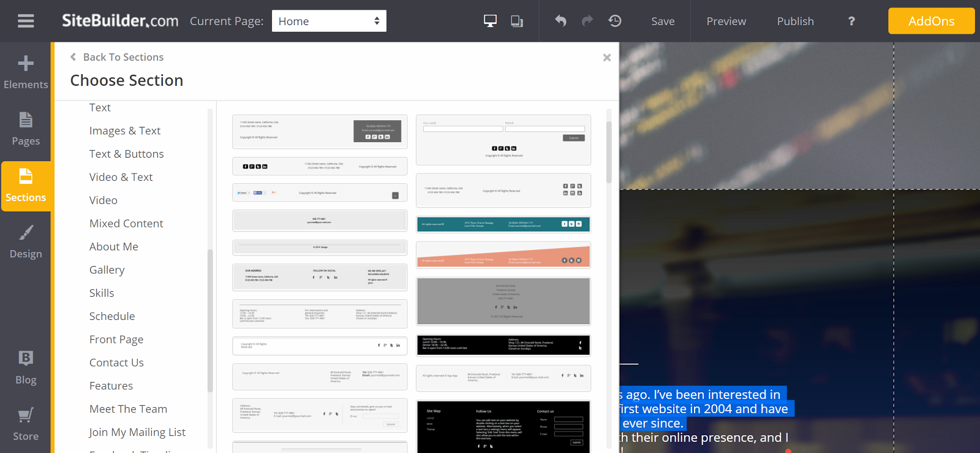The image size is (980, 453).
Task: Select the Sections sidebar tab
Action: coord(26,186)
